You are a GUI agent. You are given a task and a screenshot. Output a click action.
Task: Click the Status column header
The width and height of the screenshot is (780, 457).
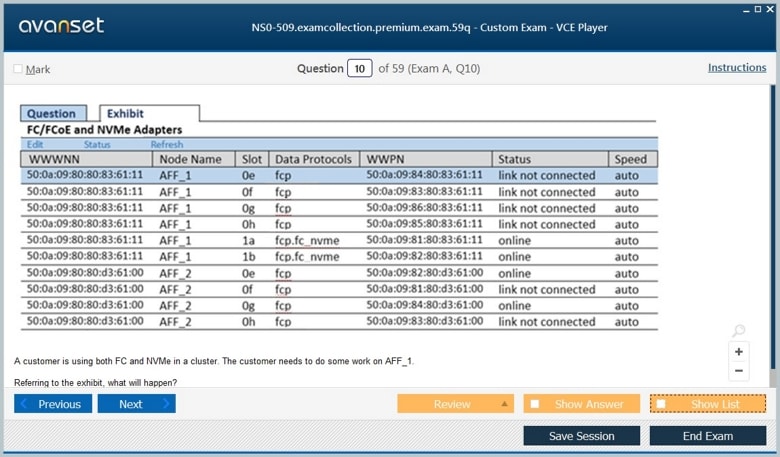(x=550, y=159)
